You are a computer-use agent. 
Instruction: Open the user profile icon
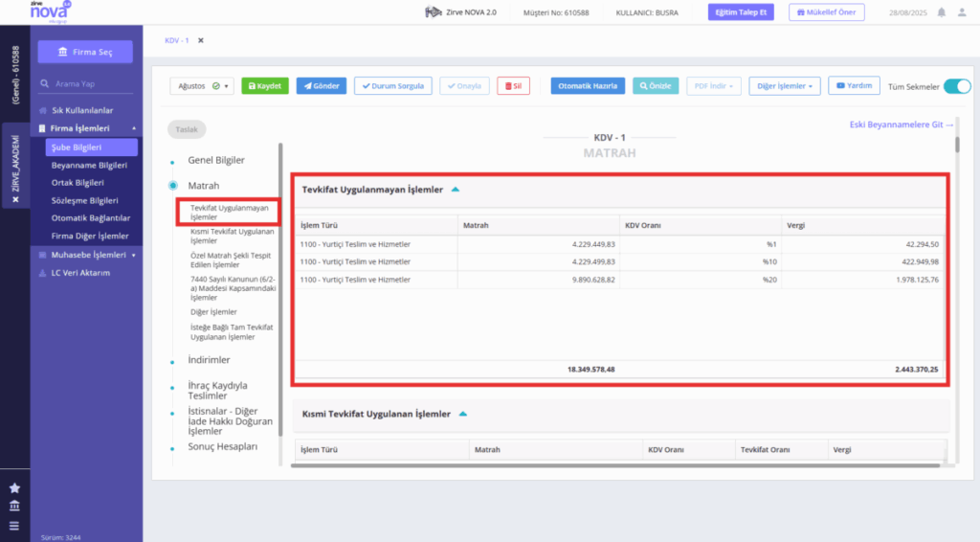click(x=962, y=12)
